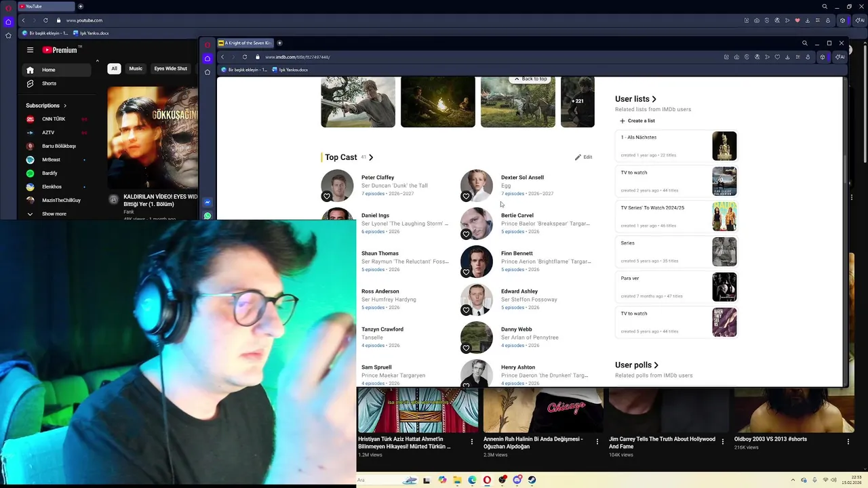Click the IMDb window search magnifier icon
The width and height of the screenshot is (868, 488).
tap(805, 43)
